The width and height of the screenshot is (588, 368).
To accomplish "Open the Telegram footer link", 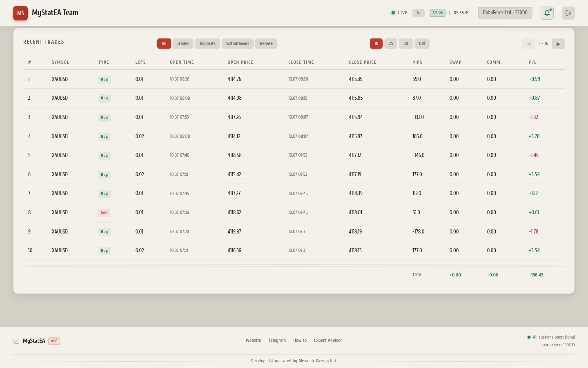I will pyautogui.click(x=277, y=341).
